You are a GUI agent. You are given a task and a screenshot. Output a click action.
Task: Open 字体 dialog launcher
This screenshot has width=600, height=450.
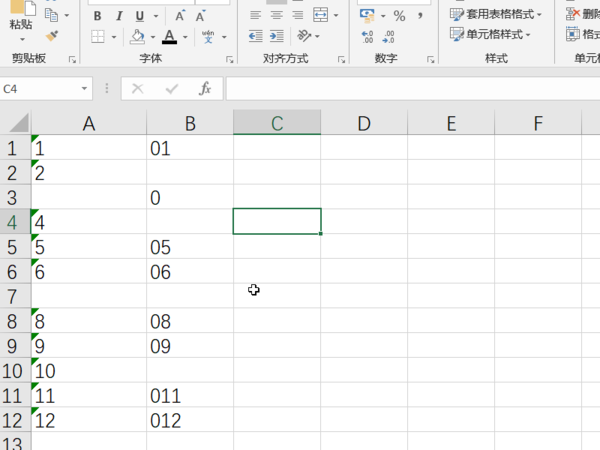[x=229, y=59]
